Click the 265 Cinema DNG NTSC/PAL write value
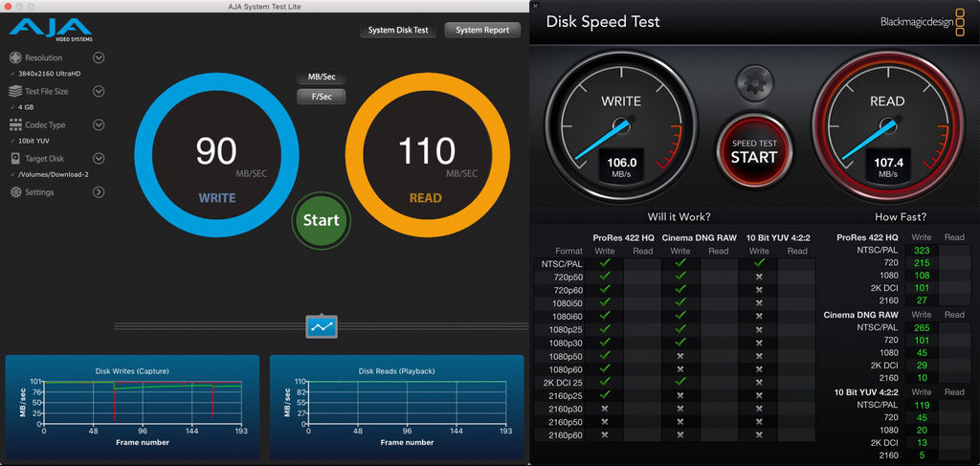 click(922, 327)
